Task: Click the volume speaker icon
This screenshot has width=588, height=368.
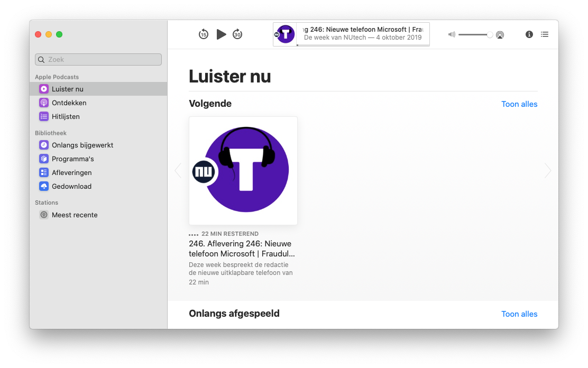Action: [452, 35]
